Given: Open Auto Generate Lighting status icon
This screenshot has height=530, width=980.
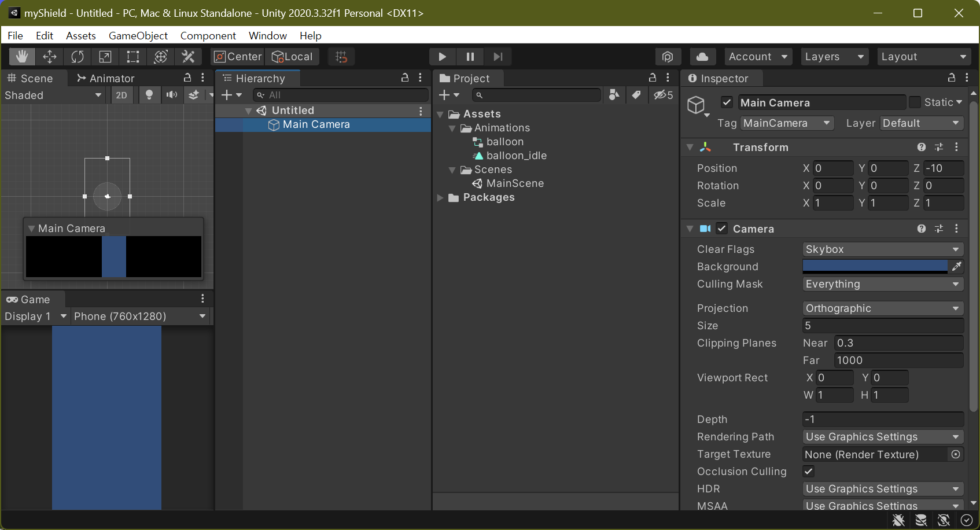Looking at the screenshot, I should pyautogui.click(x=944, y=520).
